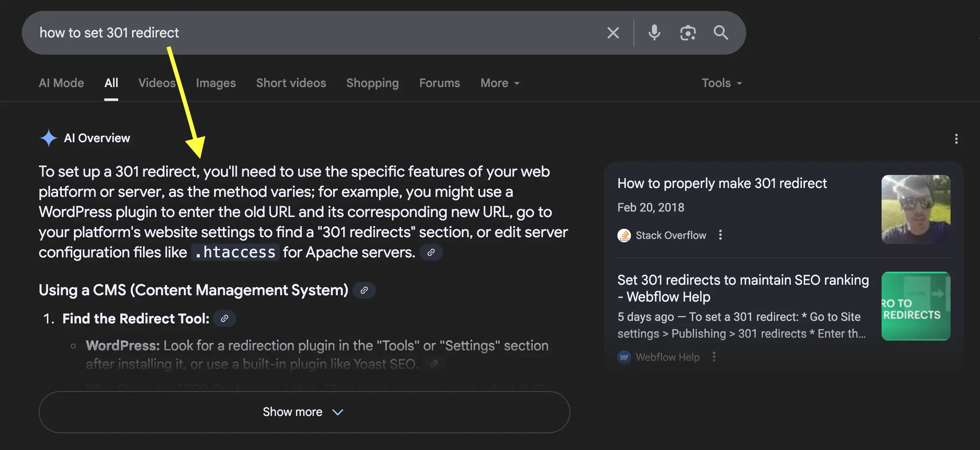The height and width of the screenshot is (450, 980).
Task: Select the Forums tab
Action: 440,83
